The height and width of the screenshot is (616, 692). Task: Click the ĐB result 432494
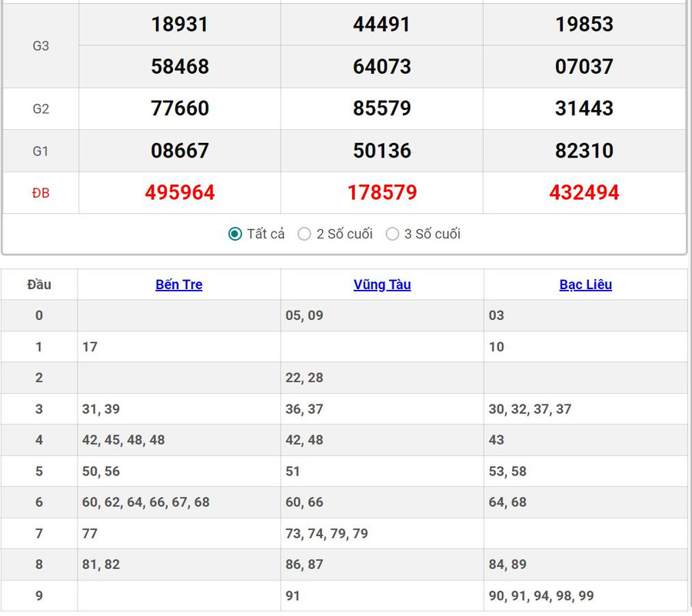[x=584, y=192]
